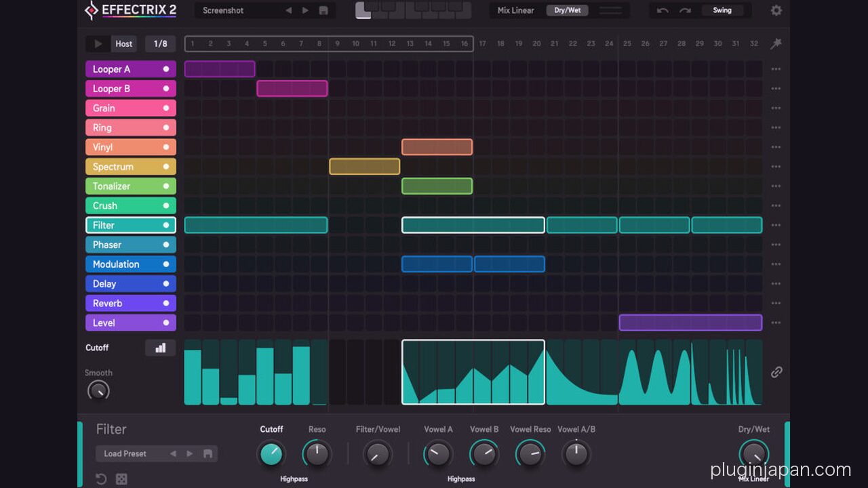Redo the last undone action
The width and height of the screenshot is (868, 488).
(x=685, y=10)
